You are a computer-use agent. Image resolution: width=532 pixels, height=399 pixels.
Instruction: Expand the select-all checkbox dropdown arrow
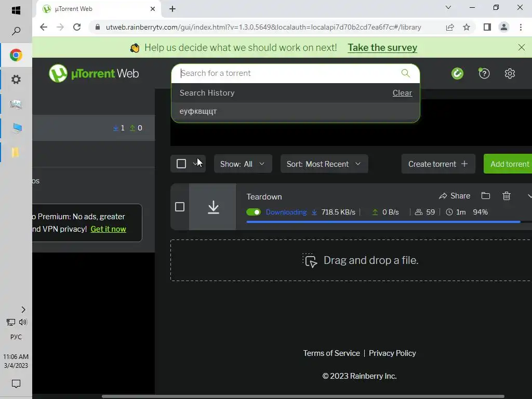coord(195,164)
